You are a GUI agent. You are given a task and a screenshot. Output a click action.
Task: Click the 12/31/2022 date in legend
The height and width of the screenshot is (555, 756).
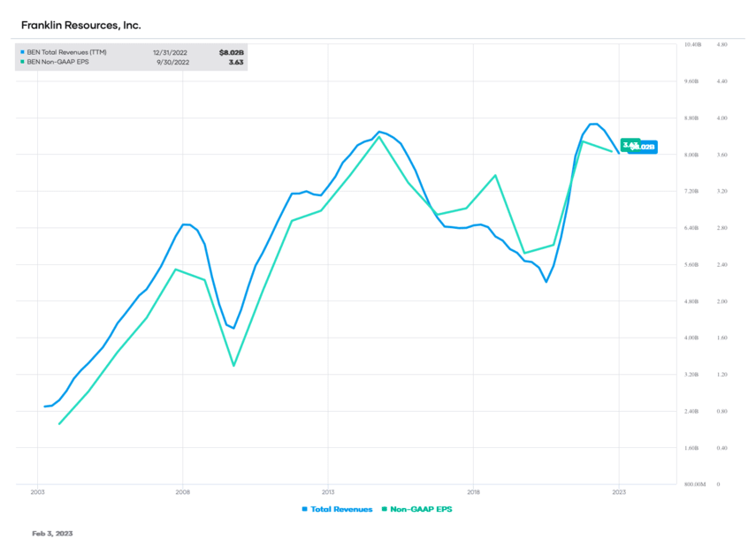click(x=170, y=52)
